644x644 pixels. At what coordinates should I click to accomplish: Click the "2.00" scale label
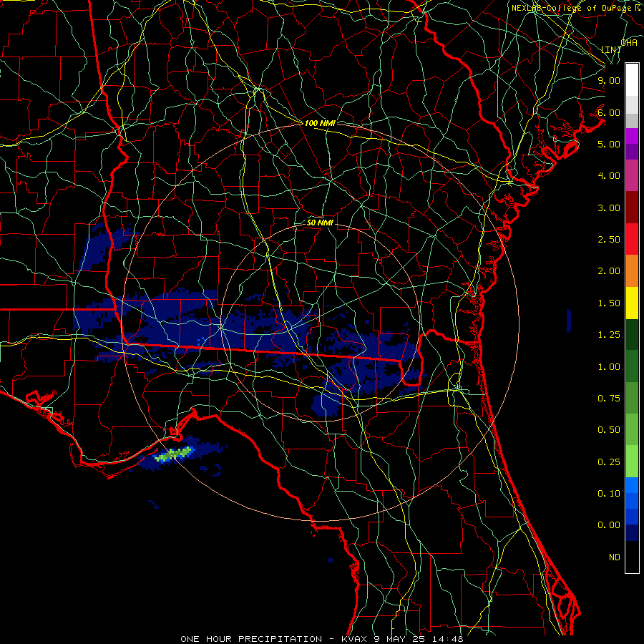(609, 271)
